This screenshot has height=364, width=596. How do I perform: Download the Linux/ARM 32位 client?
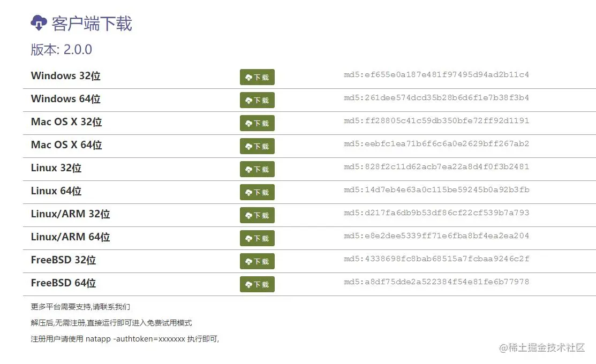(257, 215)
